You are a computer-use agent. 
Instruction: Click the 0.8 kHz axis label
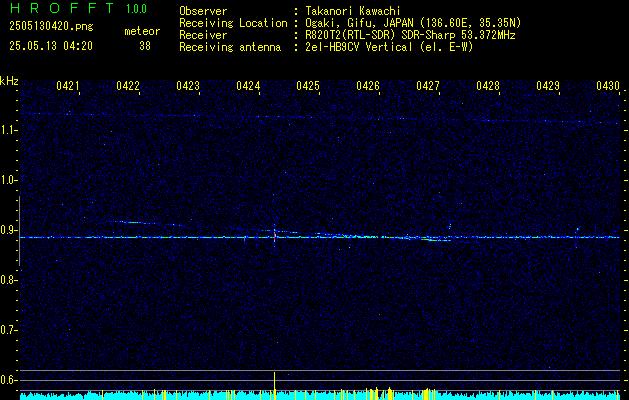pos(7,280)
